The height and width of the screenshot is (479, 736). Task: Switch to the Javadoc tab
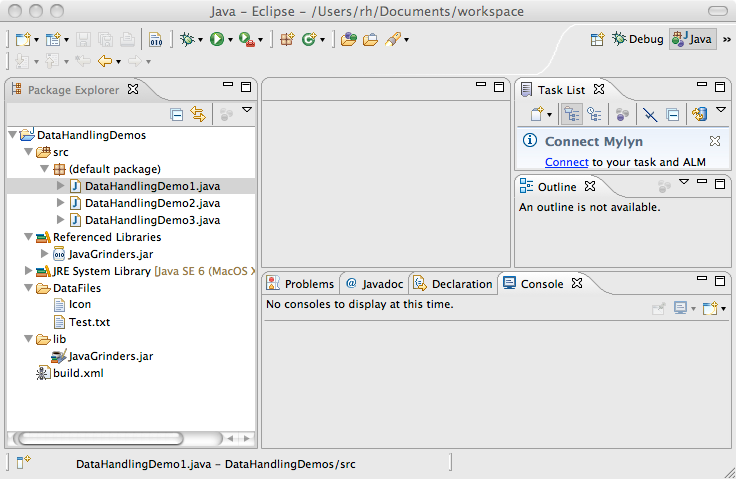click(375, 284)
